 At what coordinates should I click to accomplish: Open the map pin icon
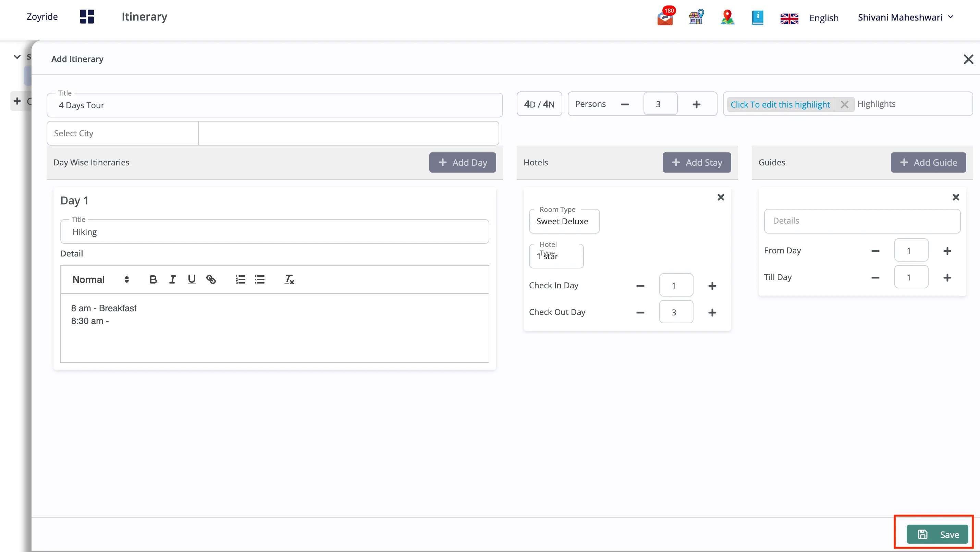727,17
